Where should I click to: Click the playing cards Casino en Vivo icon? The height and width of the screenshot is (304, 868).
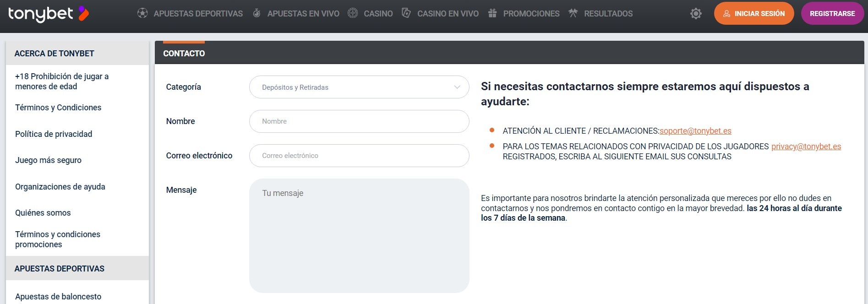[406, 13]
